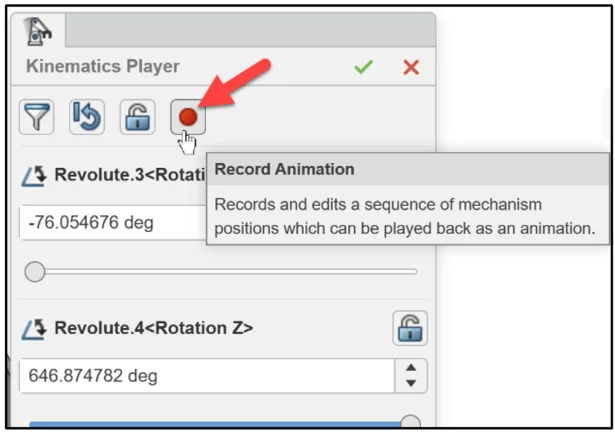This screenshot has height=435, width=615.
Task: Click the reset positions arrow icon
Action: (x=86, y=117)
